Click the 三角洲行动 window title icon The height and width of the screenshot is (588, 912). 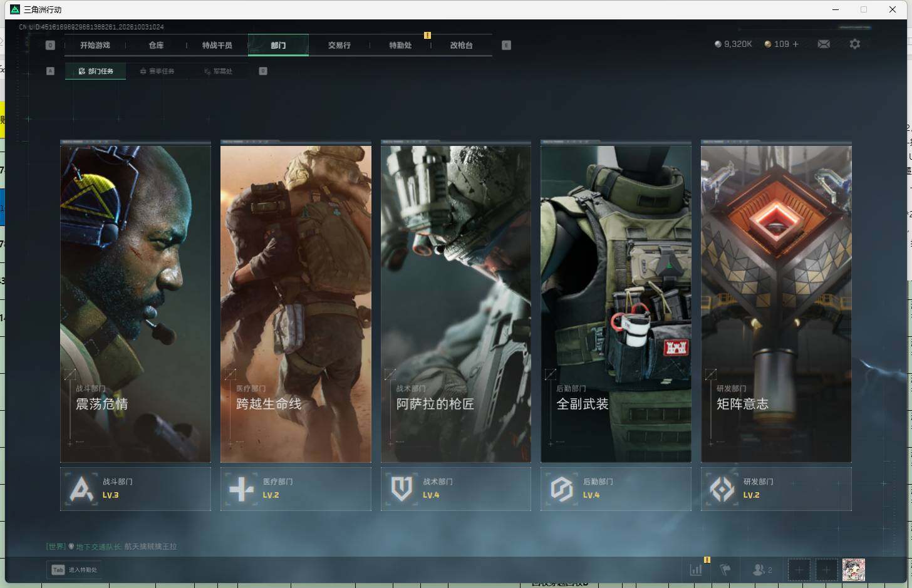15,9
